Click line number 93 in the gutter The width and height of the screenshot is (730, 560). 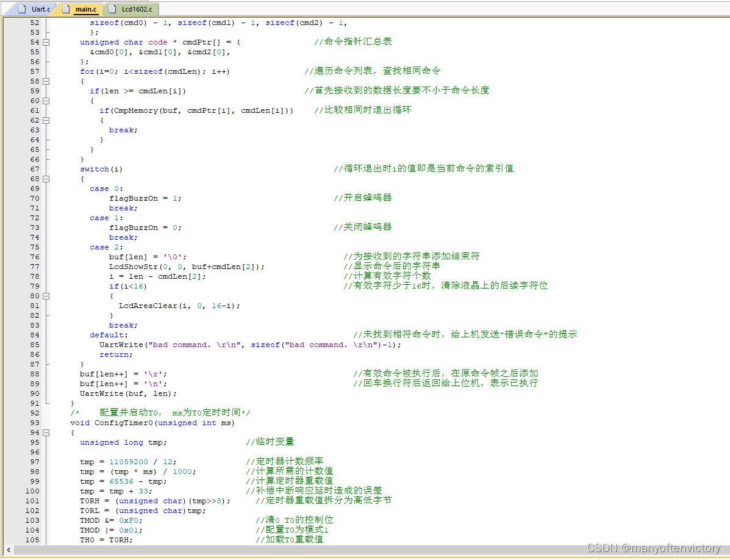(35, 423)
